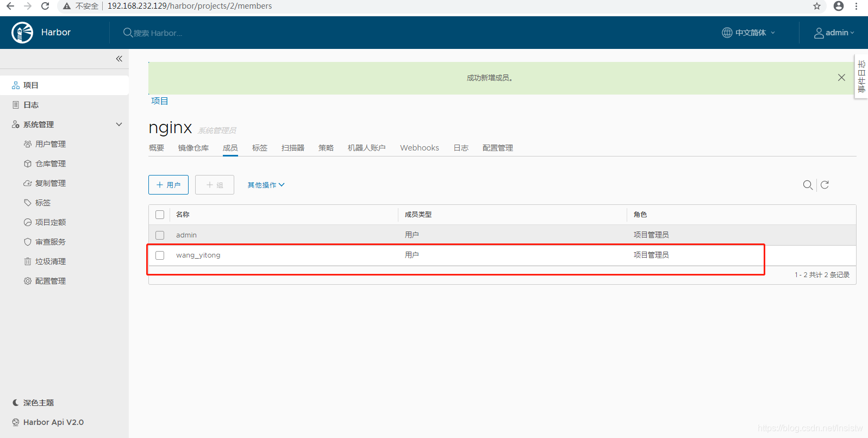Open 标签 under system management in sidebar
Viewport: 868px width, 438px height.
(42, 203)
